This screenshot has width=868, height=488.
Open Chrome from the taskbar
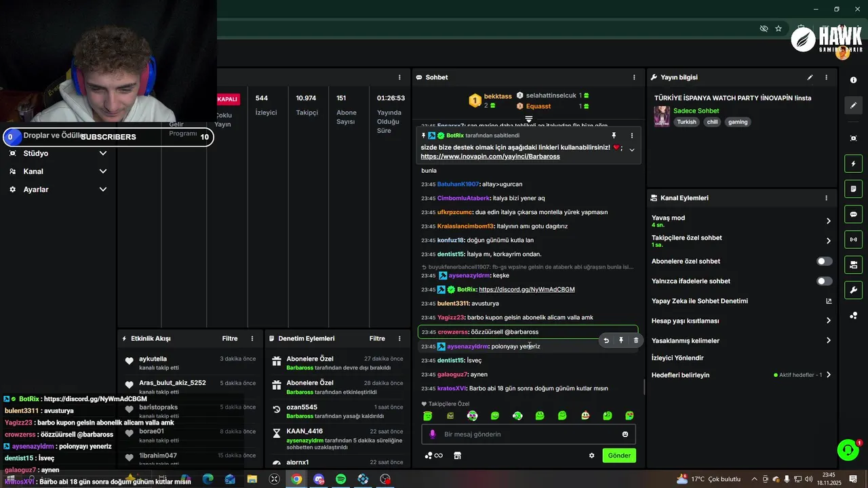click(x=296, y=479)
